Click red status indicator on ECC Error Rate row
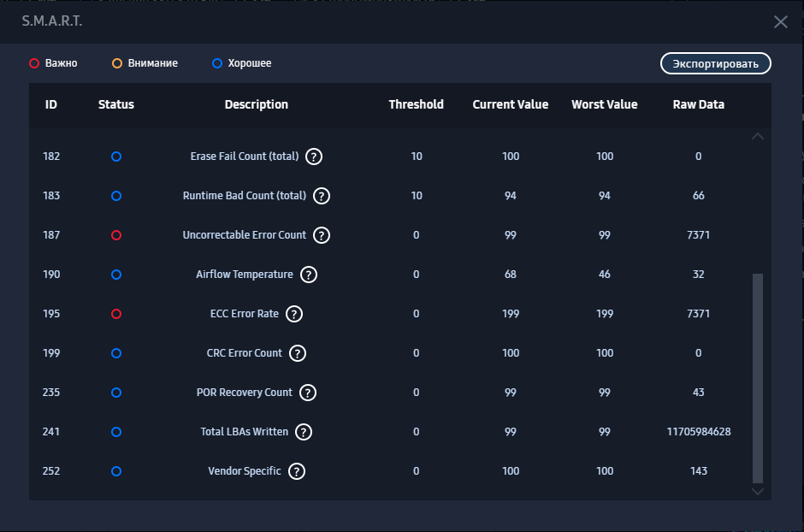 coord(116,314)
